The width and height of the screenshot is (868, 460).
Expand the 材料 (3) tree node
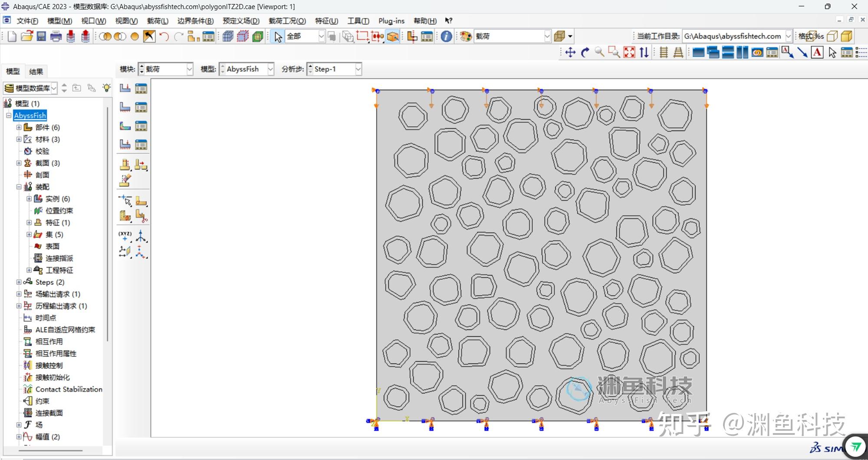click(x=19, y=139)
